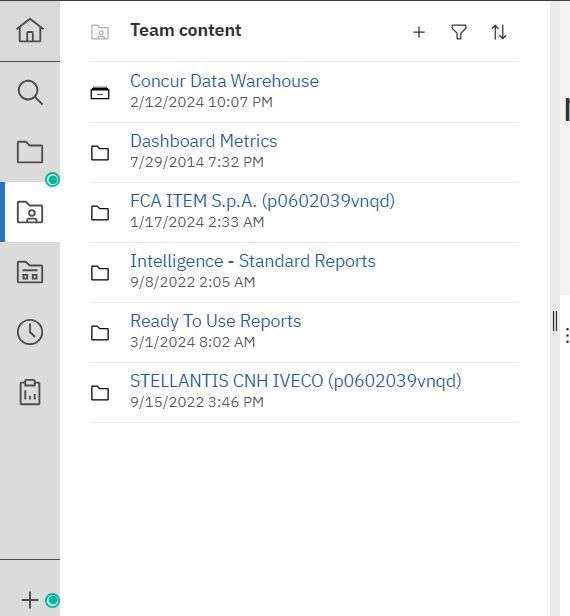The image size is (570, 616).
Task: Open Ready To Use Reports folder
Action: tap(216, 321)
